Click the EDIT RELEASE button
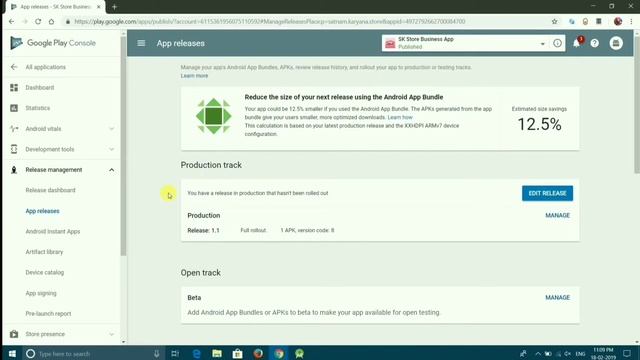640x360 pixels. click(x=547, y=193)
